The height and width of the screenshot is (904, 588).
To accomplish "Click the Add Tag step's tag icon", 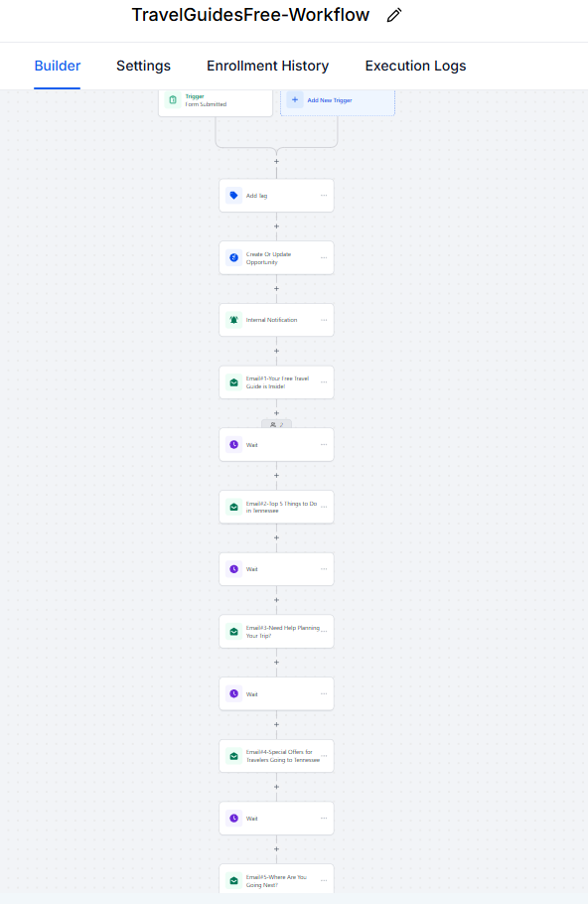I will (234, 196).
